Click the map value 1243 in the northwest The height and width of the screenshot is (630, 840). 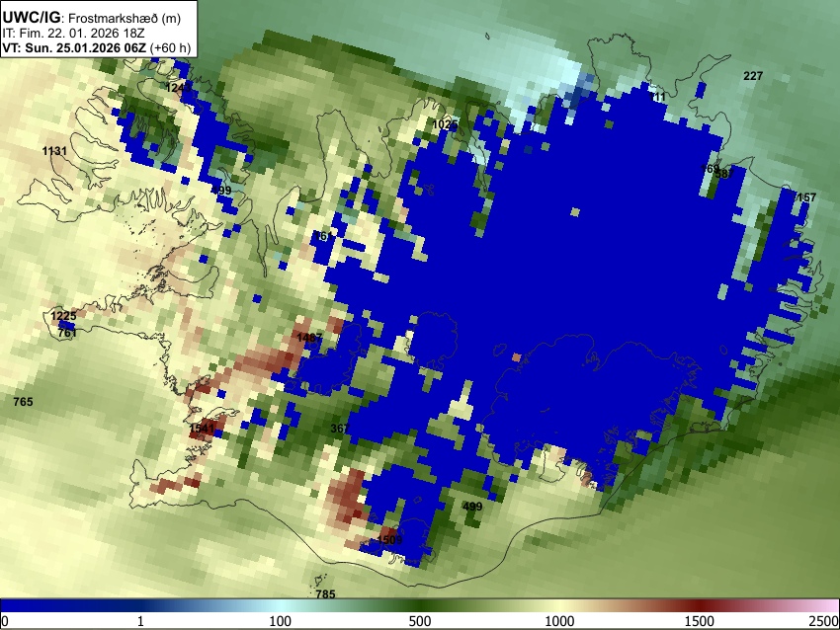click(x=178, y=88)
